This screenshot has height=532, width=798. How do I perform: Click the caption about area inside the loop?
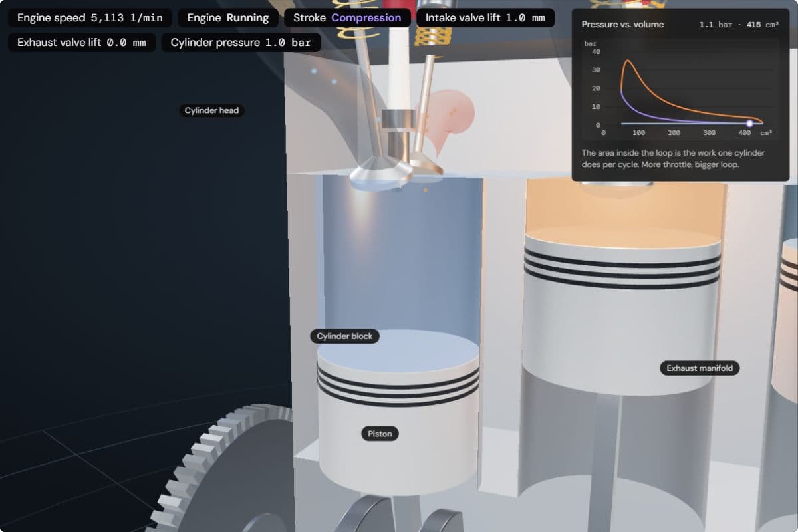673,158
